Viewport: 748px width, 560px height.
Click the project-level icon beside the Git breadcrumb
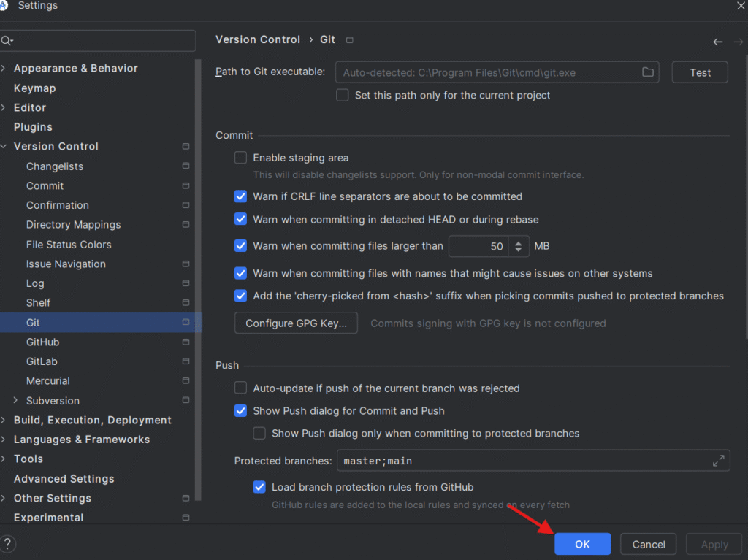coord(350,40)
